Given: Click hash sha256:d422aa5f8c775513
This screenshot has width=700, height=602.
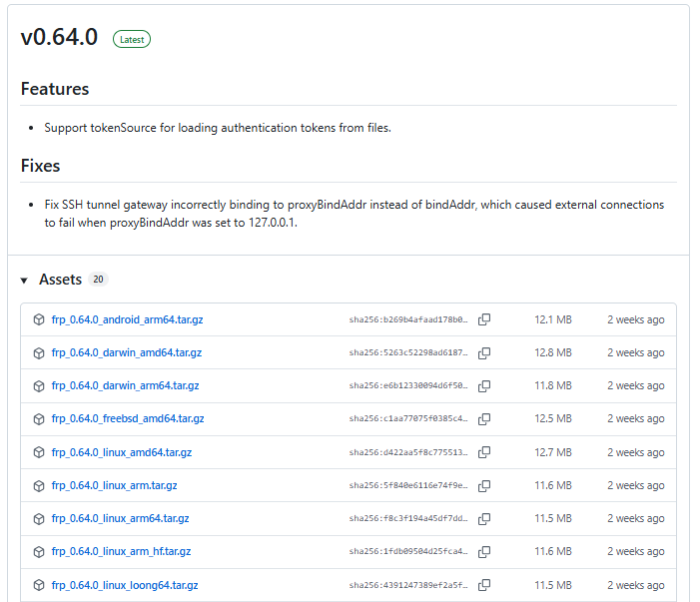Looking at the screenshot, I should [x=408, y=452].
